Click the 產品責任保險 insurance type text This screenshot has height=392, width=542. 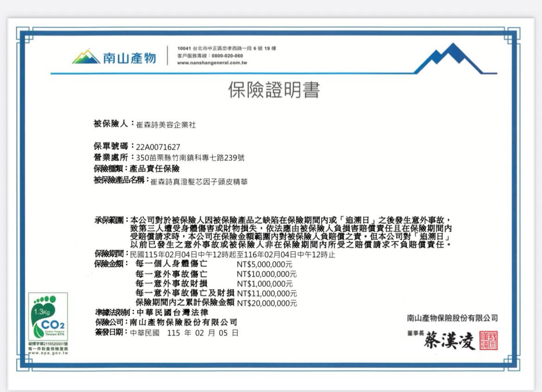[155, 169]
